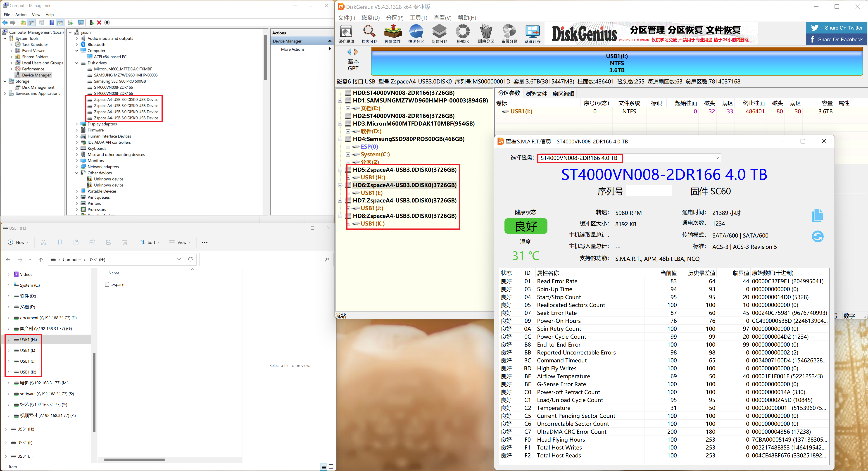Click the 备份分区 backup partition icon
868x471 pixels.
click(509, 34)
